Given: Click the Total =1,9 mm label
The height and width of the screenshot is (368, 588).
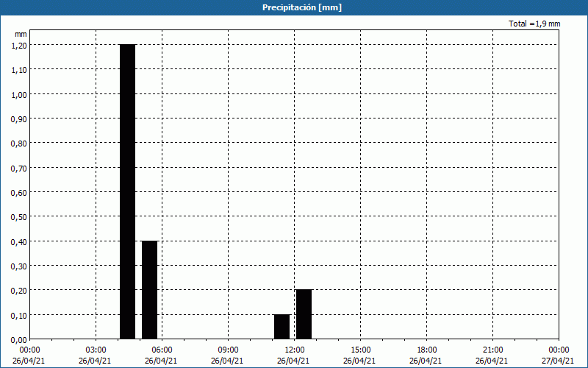Looking at the screenshot, I should click(534, 24).
